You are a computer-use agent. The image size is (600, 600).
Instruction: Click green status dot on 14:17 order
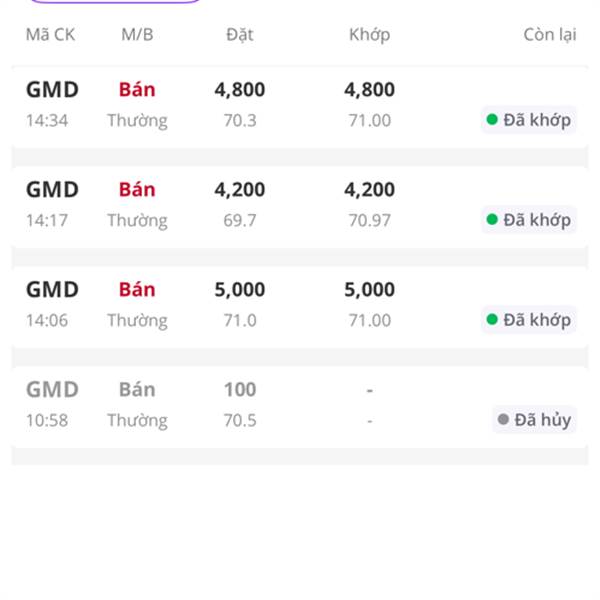coord(491,220)
